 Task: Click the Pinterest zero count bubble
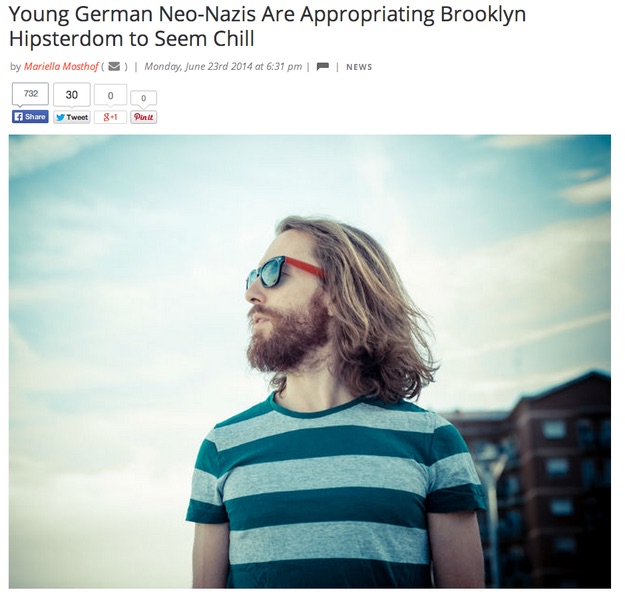click(143, 98)
